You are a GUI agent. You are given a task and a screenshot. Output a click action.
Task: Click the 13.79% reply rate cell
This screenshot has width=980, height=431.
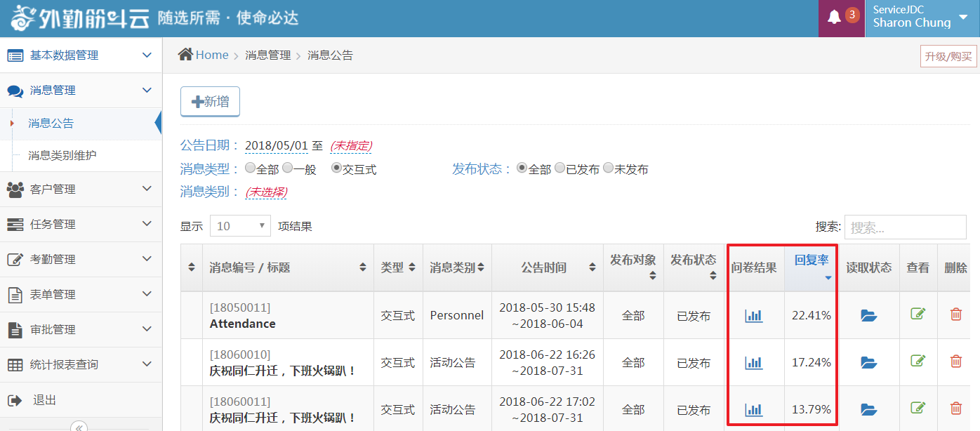[x=812, y=409]
